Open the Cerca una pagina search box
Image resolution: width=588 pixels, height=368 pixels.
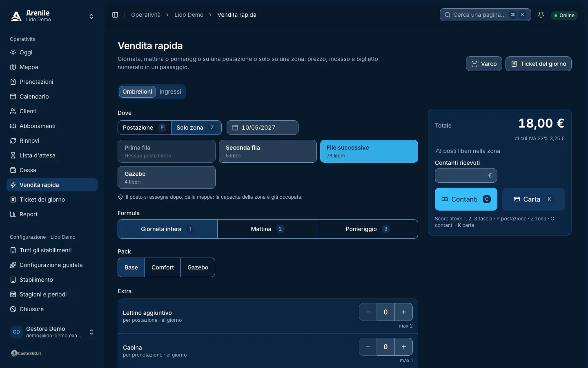click(486, 15)
